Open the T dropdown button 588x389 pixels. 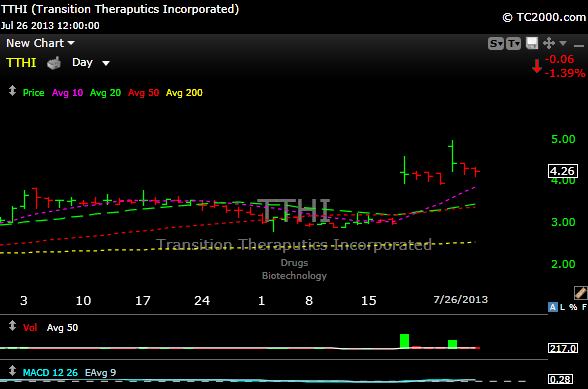(x=513, y=44)
